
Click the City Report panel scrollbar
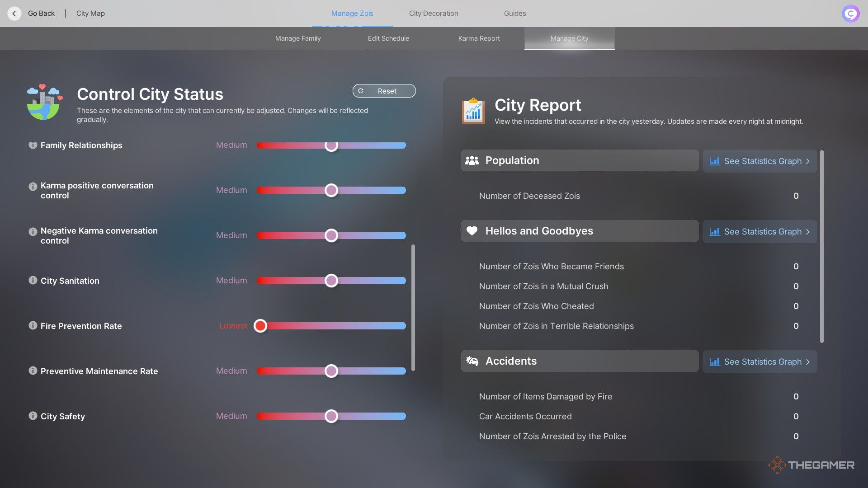[x=821, y=246]
